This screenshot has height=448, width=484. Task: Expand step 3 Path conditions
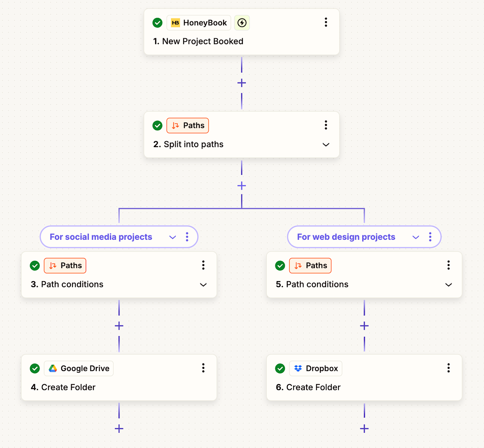coord(203,285)
